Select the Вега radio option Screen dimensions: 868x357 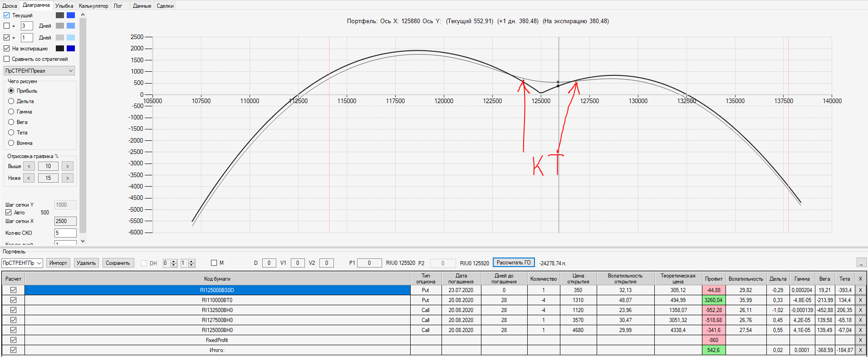(11, 122)
